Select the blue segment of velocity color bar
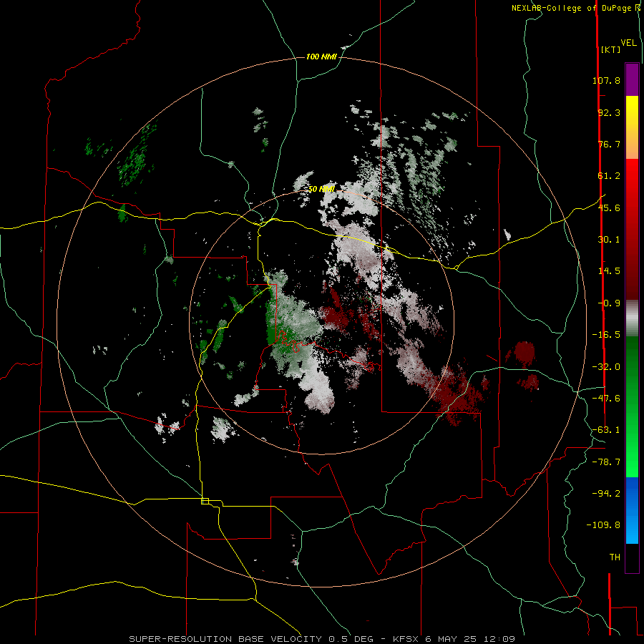The image size is (644, 644). click(632, 510)
